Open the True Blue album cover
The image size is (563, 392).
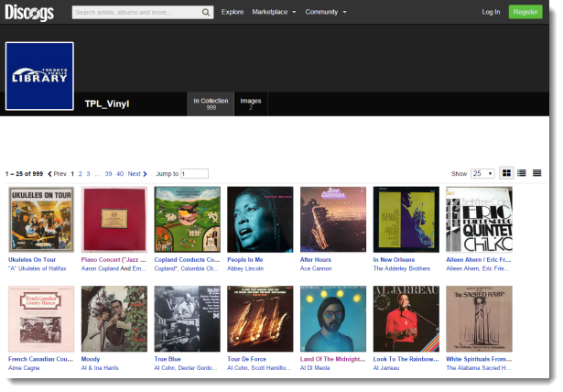click(x=187, y=319)
